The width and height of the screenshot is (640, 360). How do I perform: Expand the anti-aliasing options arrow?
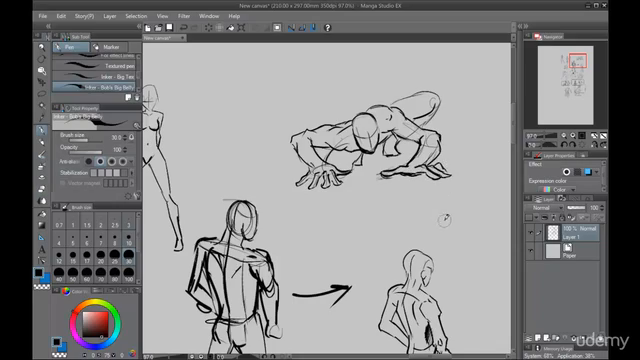(x=131, y=162)
